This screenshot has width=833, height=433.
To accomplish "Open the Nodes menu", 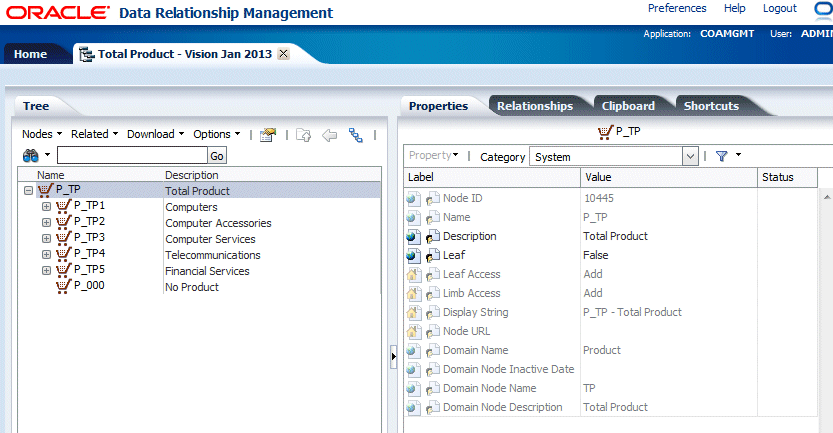I will (x=42, y=134).
